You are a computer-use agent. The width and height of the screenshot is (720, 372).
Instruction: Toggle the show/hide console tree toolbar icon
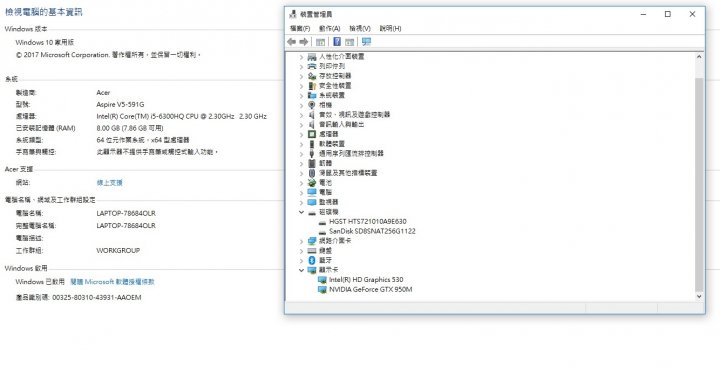point(321,42)
